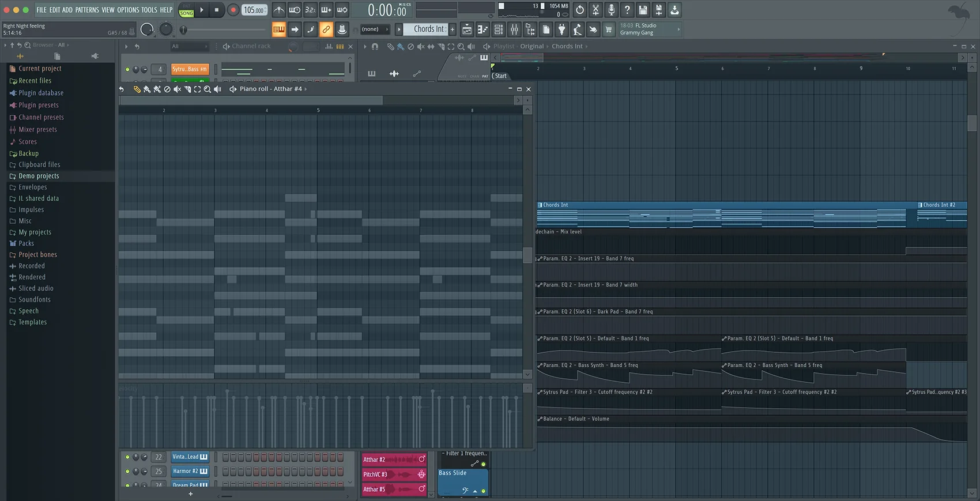980x501 pixels.
Task: Toggle the orange link/multilink controller button
Action: [326, 29]
